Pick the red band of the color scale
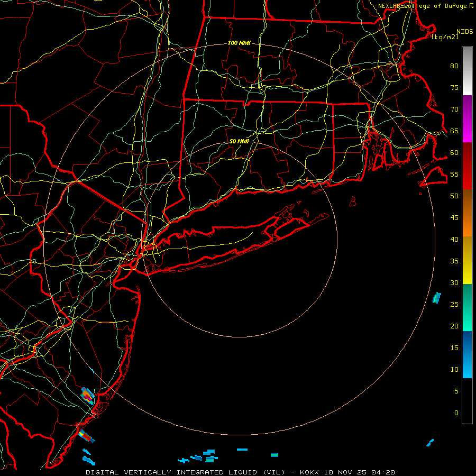The height and width of the screenshot is (476, 476). coord(467,166)
